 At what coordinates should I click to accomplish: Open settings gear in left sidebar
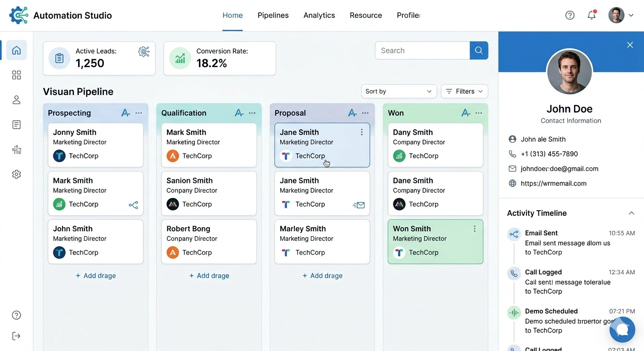(x=16, y=174)
